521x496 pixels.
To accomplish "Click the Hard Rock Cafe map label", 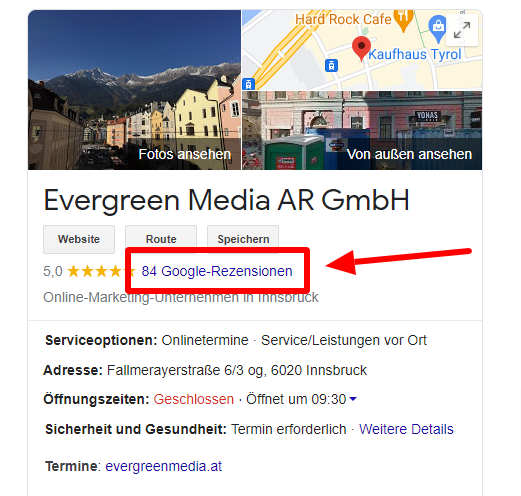I will tap(343, 19).
